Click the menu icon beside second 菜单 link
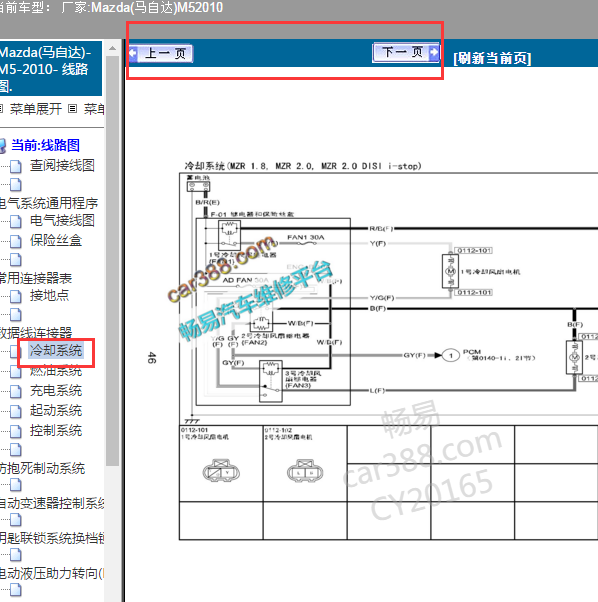Screen dimensions: 598x602 (x=73, y=109)
